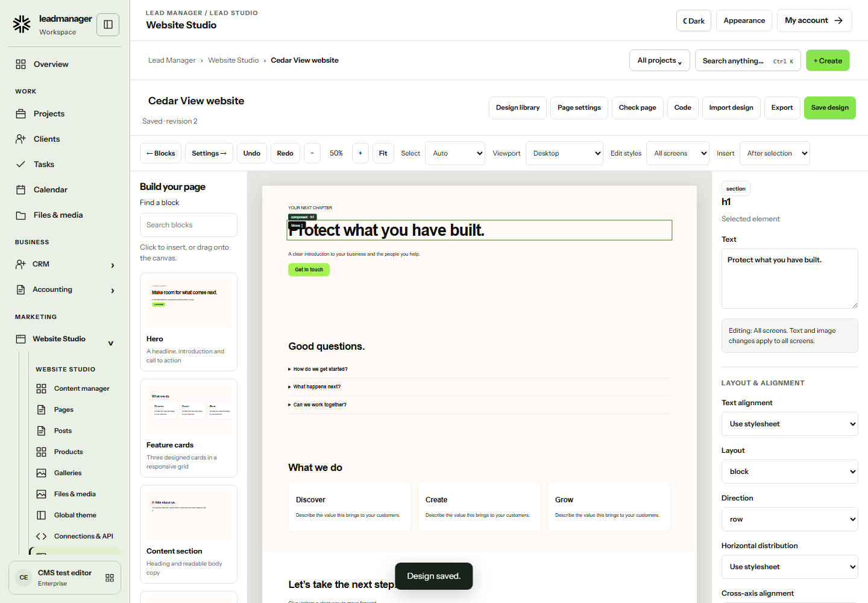Go to Lead Manager breadcrumb link
The width and height of the screenshot is (868, 603).
(172, 60)
